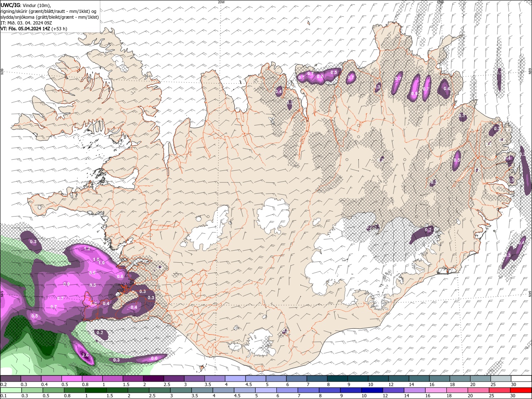Click the light pink rain swatch between 16 and 18
The width and height of the screenshot is (532, 399).
pos(435,390)
